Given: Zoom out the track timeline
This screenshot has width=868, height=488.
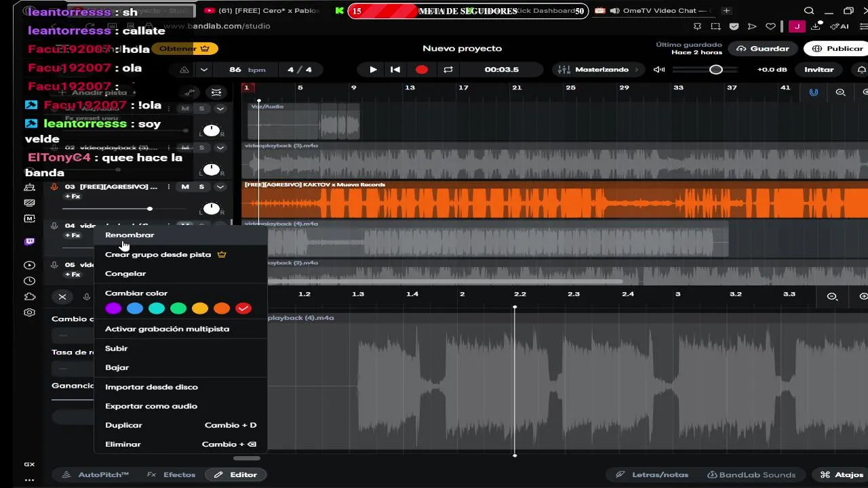Looking at the screenshot, I should pos(840,92).
